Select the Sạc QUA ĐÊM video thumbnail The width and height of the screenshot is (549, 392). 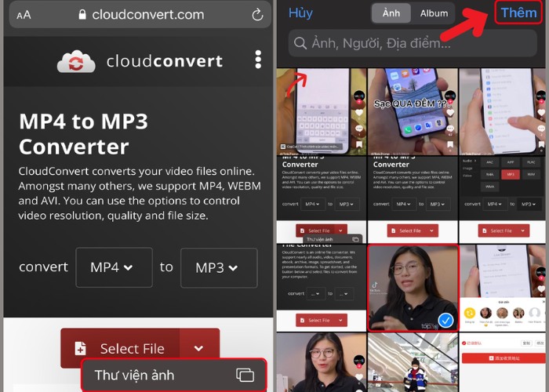[412, 111]
